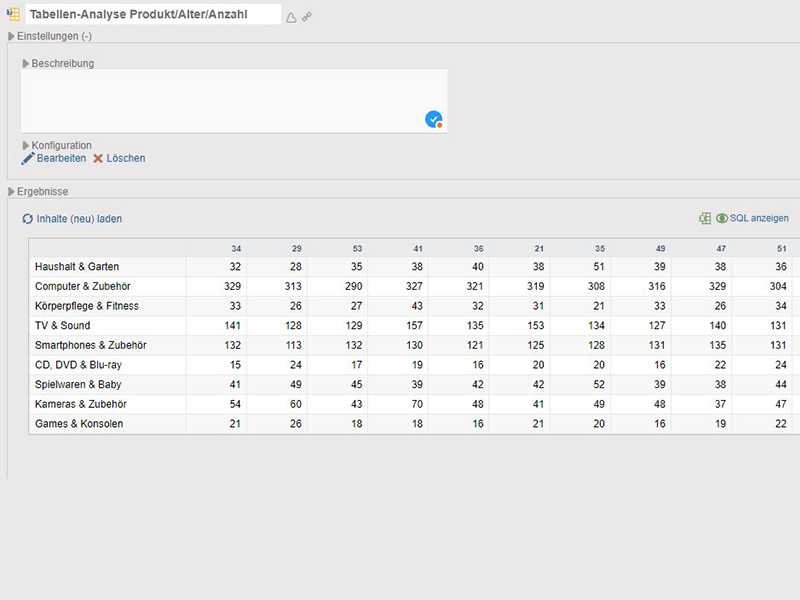This screenshot has width=800, height=600.
Task: Select the CD, DVD & Blu-ray row label
Action: point(78,365)
